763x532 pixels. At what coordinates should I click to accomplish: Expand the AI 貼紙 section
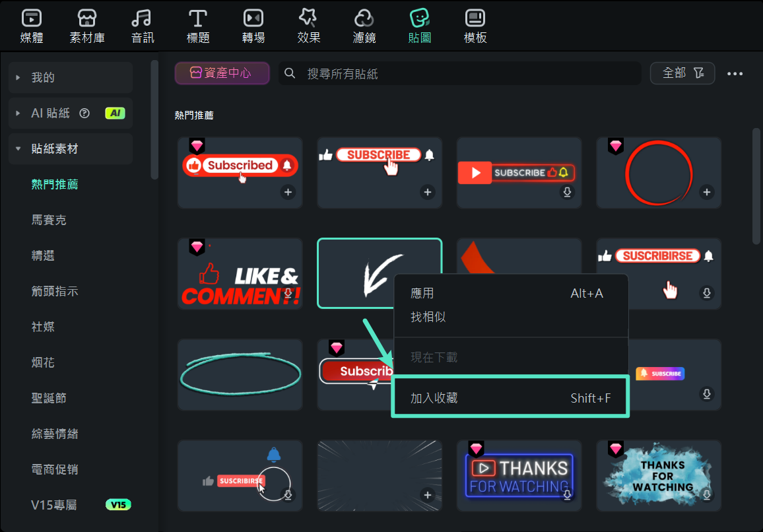[x=18, y=114]
